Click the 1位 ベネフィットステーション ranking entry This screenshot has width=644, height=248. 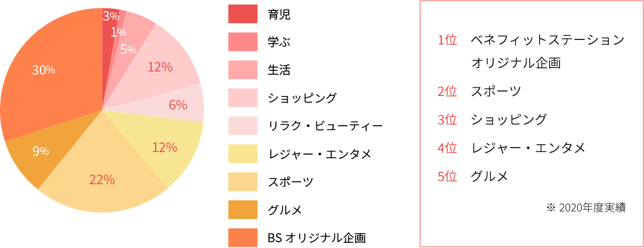click(x=531, y=52)
